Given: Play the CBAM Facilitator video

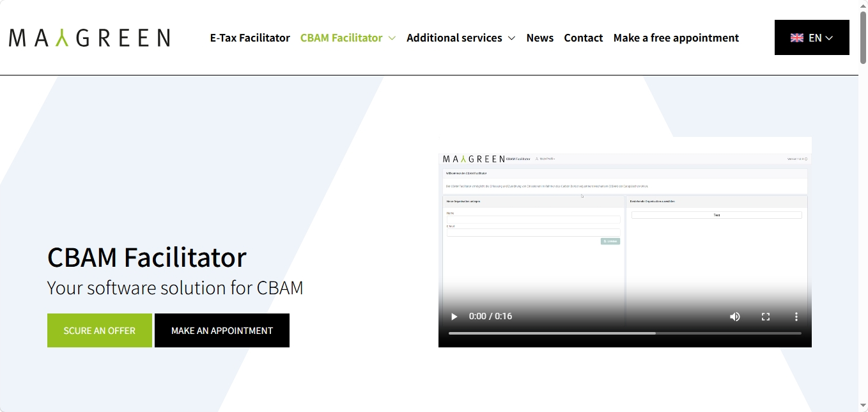Looking at the screenshot, I should pos(454,317).
